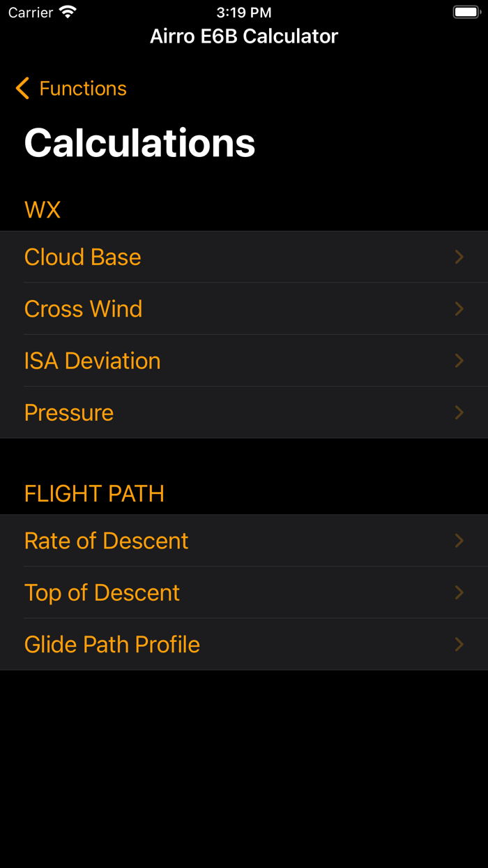Open the Pressure calculation

click(69, 412)
